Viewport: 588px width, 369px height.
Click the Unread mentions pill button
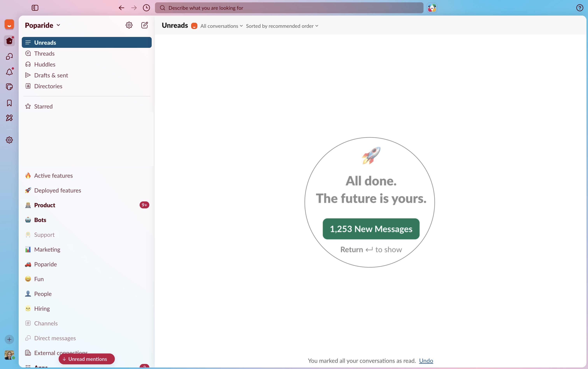[x=87, y=359]
